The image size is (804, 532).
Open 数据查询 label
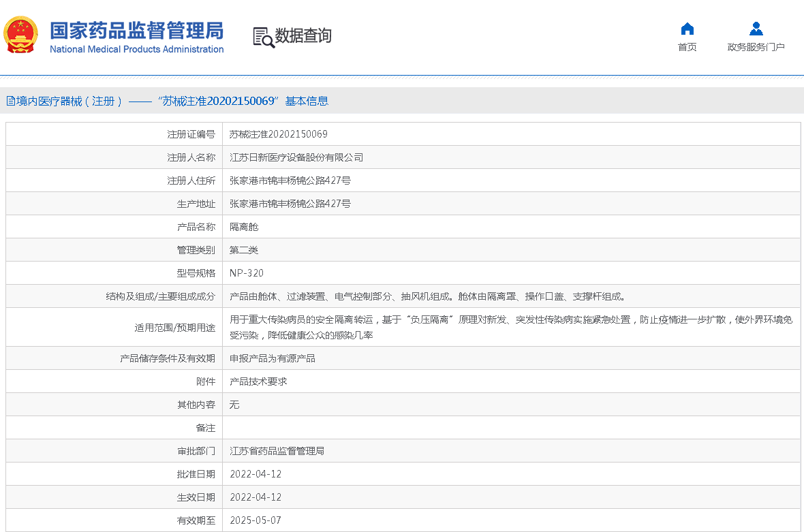[x=303, y=36]
